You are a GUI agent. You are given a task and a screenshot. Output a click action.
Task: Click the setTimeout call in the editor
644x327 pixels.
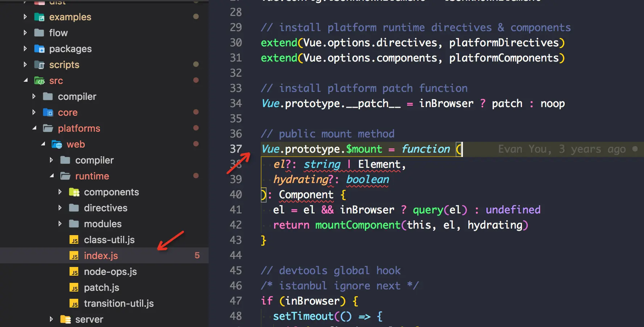pos(303,316)
